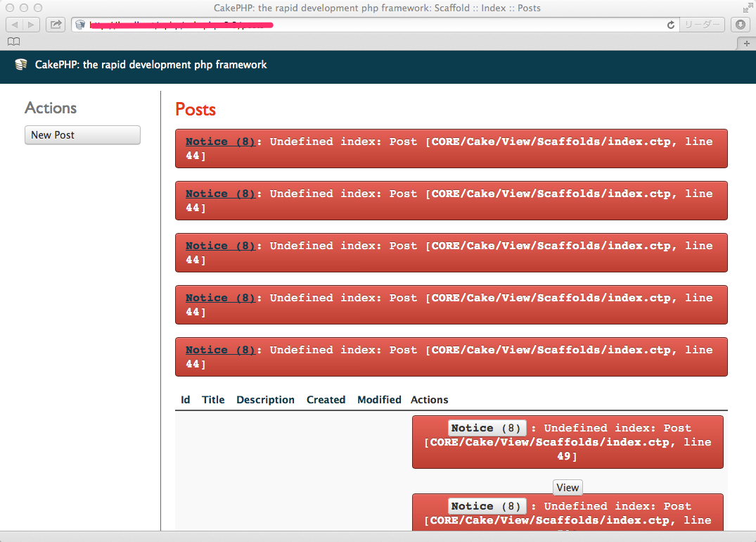Open the CakePHP rapid development framework header link
Screen dimensions: 756x542
pyautogui.click(x=150, y=65)
